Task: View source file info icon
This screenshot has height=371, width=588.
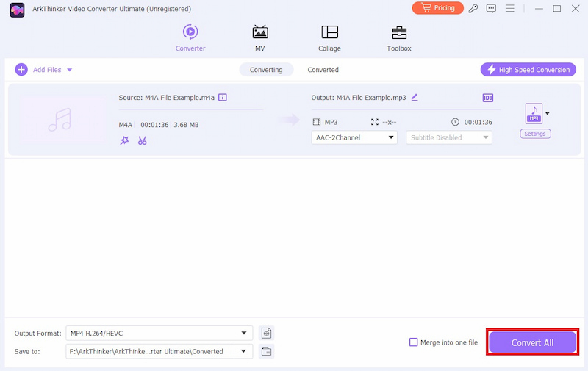Action: 223,98
